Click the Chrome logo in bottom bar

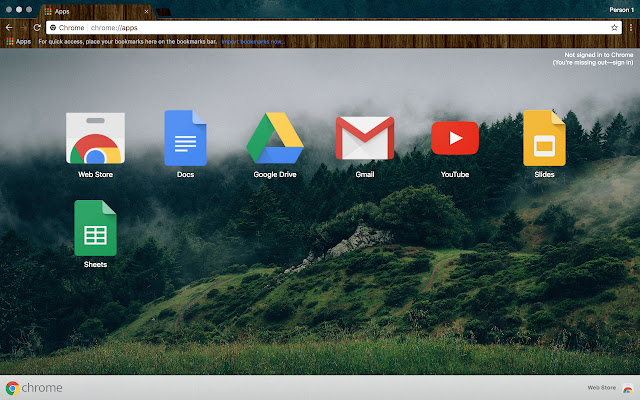[x=34, y=387]
